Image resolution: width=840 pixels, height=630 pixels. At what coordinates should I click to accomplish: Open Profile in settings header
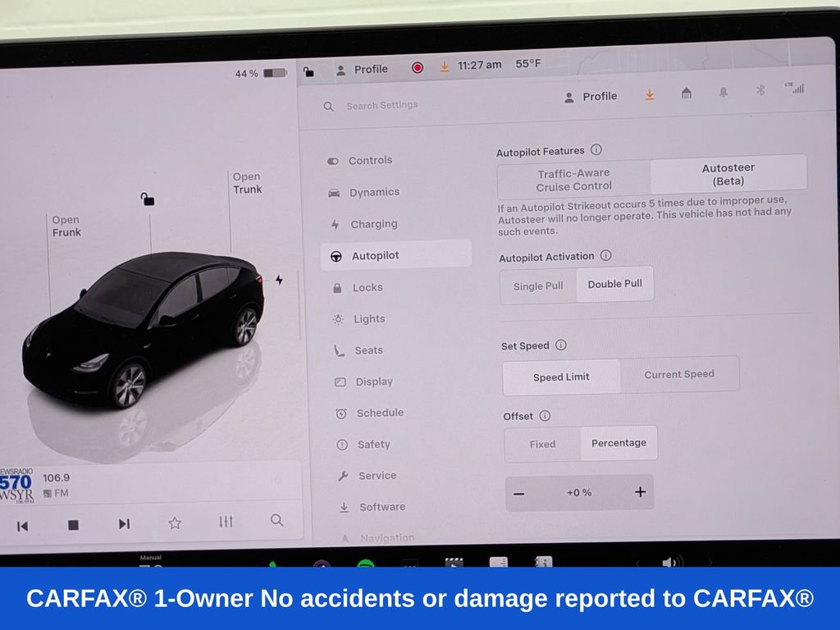click(591, 97)
